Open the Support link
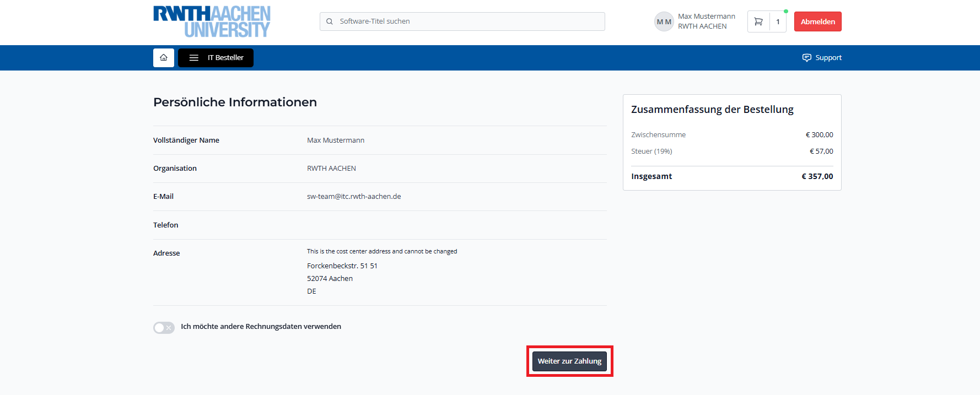 (828, 58)
